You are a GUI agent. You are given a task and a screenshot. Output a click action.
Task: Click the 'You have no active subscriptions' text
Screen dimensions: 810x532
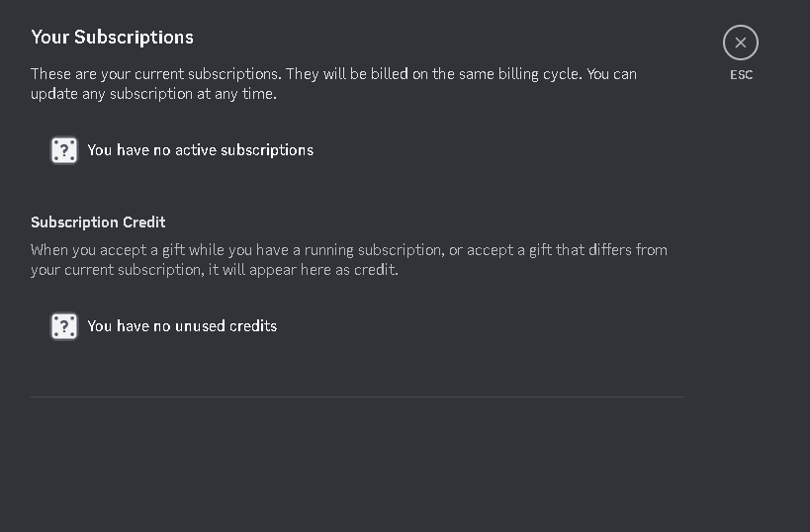coord(200,150)
